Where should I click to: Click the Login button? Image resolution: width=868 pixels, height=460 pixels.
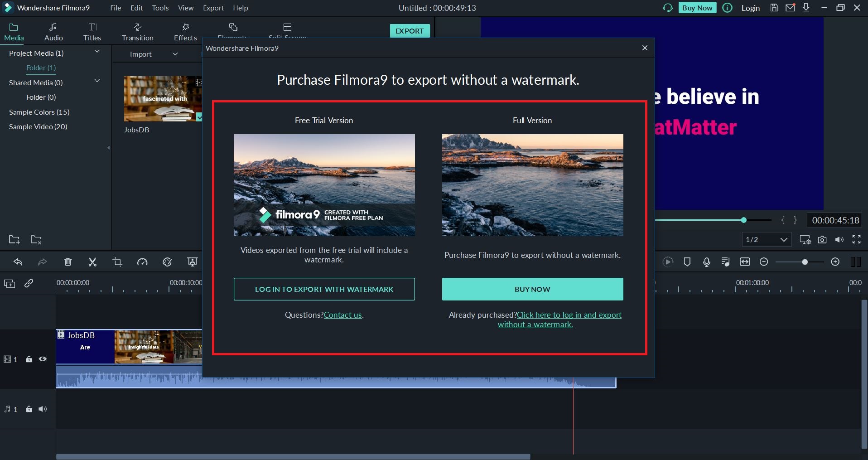[x=750, y=8]
